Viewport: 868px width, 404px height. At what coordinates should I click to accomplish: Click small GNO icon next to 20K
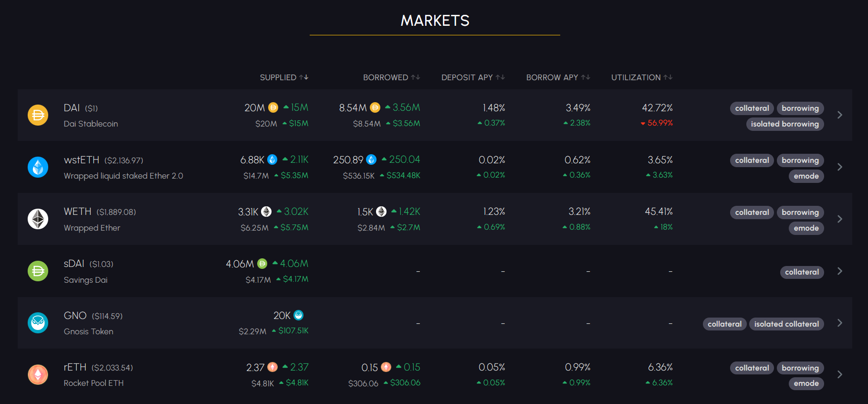299,315
